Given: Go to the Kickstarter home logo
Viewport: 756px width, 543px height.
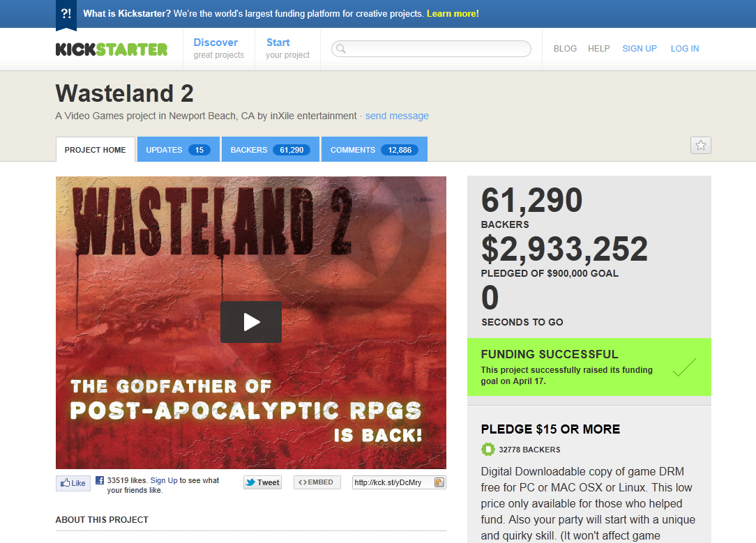Looking at the screenshot, I should pyautogui.click(x=112, y=49).
